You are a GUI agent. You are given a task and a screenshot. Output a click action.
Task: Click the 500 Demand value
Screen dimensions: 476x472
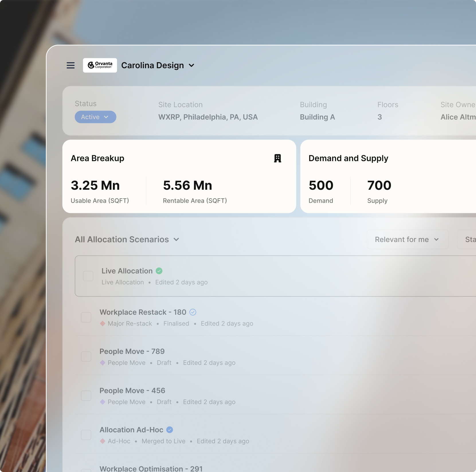click(321, 185)
